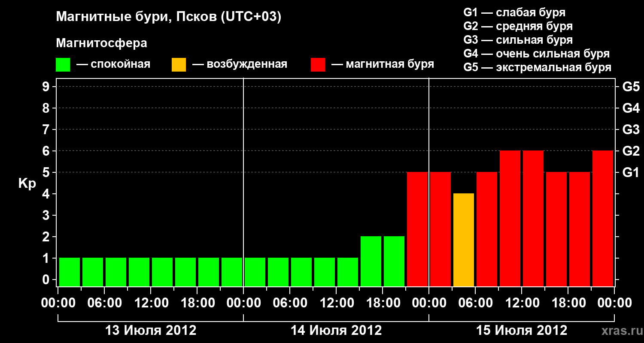Select the Kp 6 bar starting 12:00 on 15 July

(x=533, y=218)
